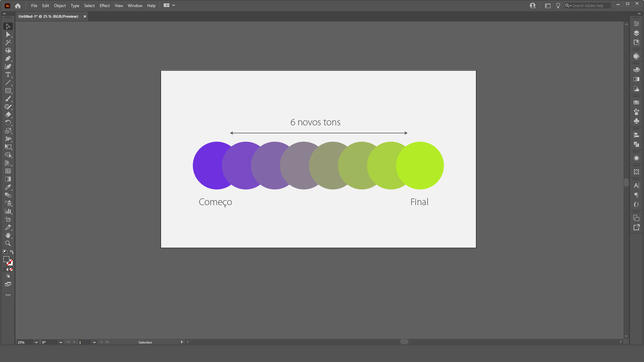Select the Gradient tool in toolbar
This screenshot has height=362, width=644.
click(x=8, y=179)
